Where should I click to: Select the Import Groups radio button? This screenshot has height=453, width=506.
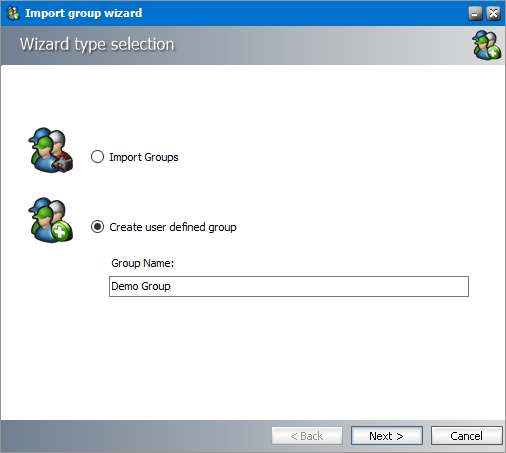pyautogui.click(x=97, y=157)
